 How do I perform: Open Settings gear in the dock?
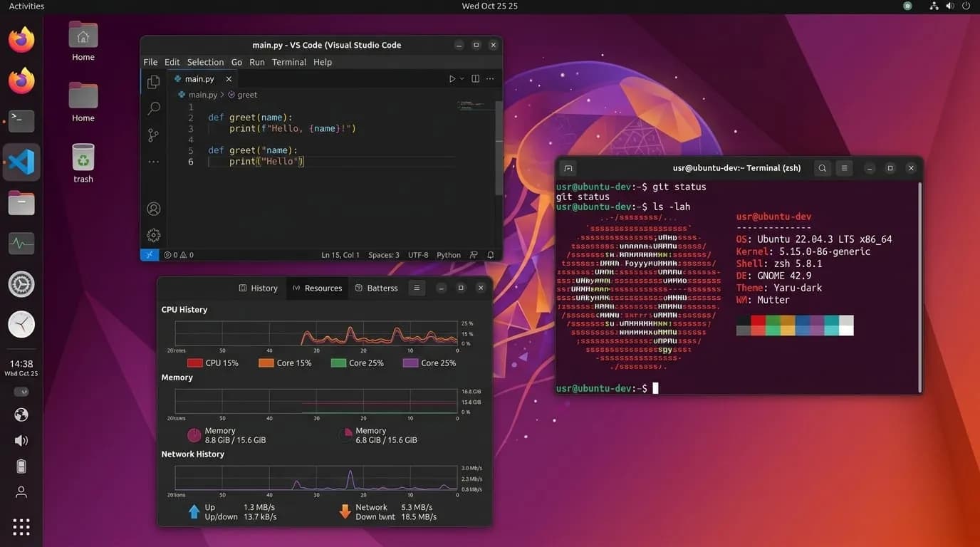pos(21,285)
